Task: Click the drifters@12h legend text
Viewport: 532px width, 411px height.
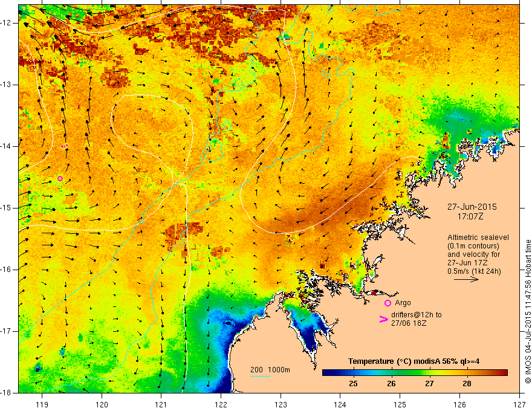Action: coord(417,319)
